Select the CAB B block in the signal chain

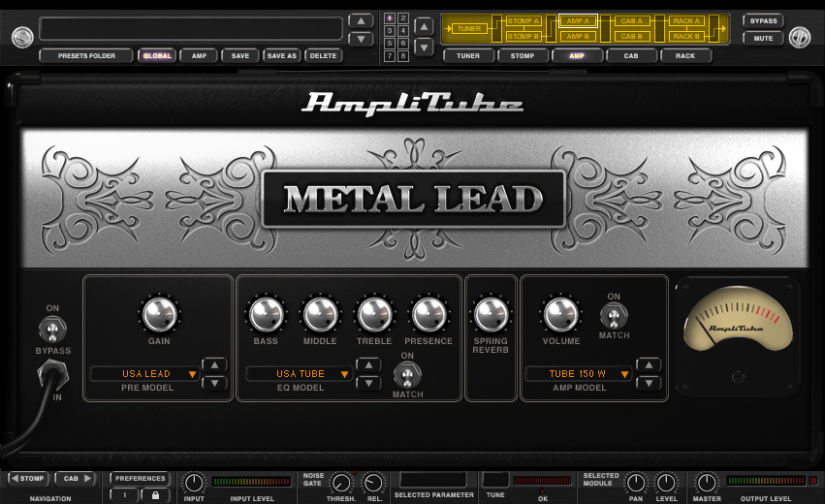point(631,36)
